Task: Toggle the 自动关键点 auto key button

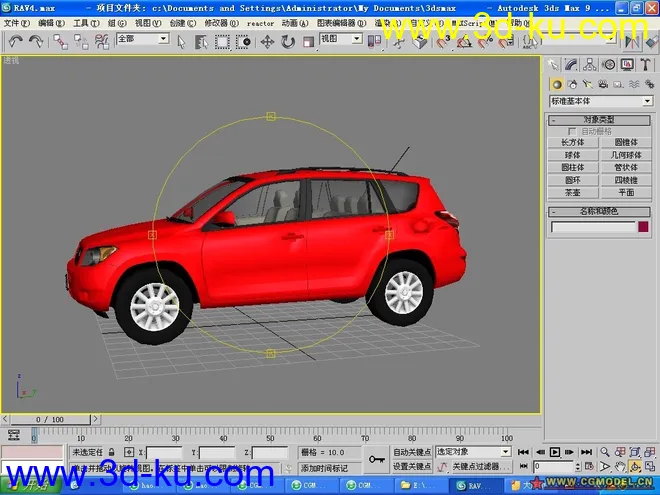Action: pos(412,452)
